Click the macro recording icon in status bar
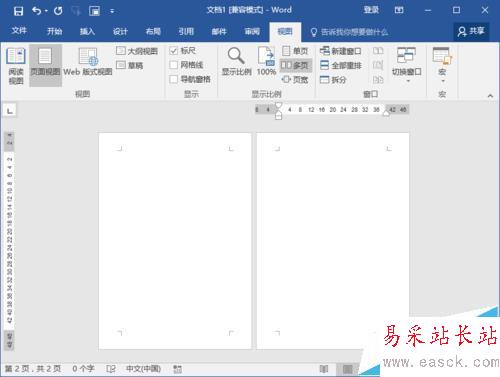Image resolution: width=500 pixels, height=377 pixels. click(x=178, y=369)
